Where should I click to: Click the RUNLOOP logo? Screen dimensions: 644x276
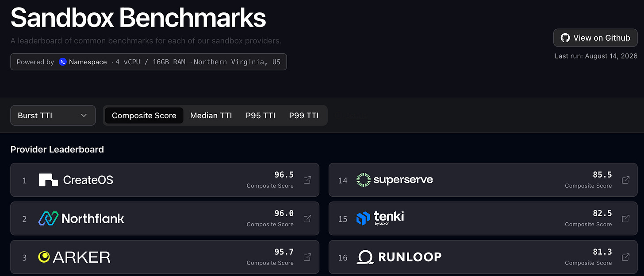point(399,257)
